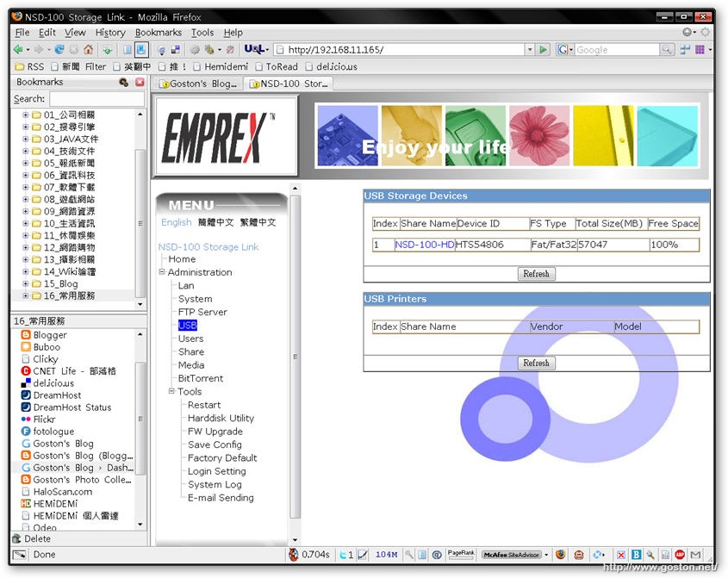This screenshot has width=728, height=578.
Task: Click the Twitter icon in status bar
Action: click(343, 555)
